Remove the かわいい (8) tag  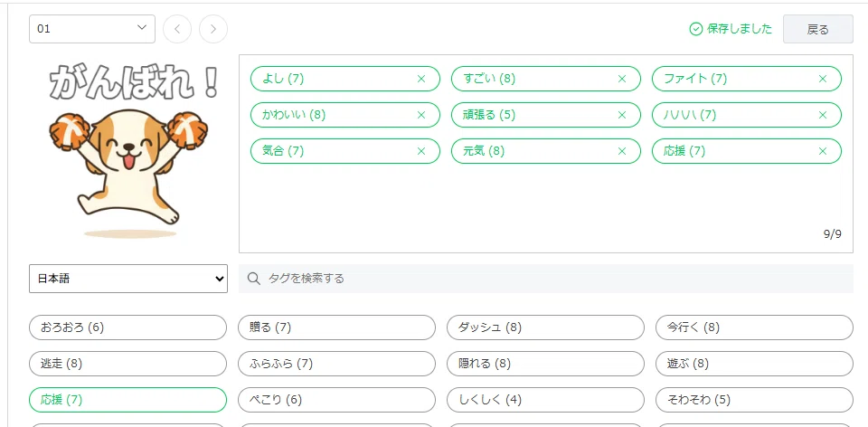click(x=420, y=115)
